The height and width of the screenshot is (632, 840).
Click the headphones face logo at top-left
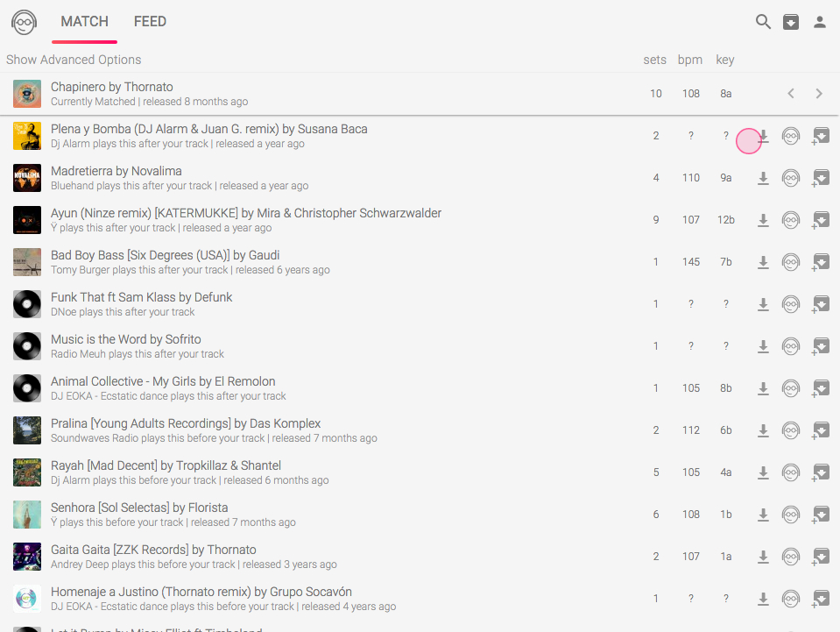coord(24,22)
